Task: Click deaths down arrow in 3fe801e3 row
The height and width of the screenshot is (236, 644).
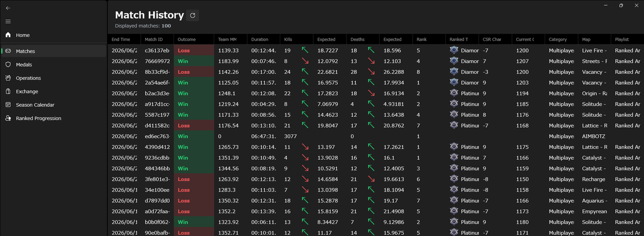Action: click(371, 179)
